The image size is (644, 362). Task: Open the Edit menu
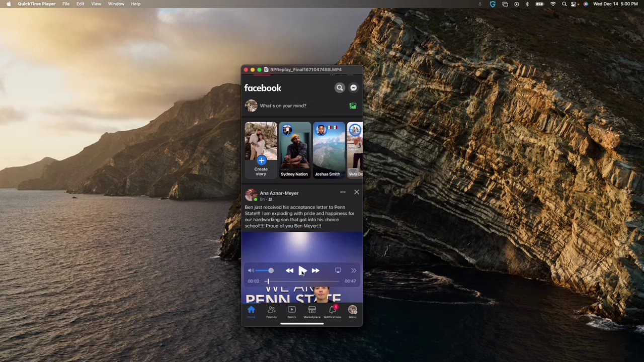click(80, 4)
